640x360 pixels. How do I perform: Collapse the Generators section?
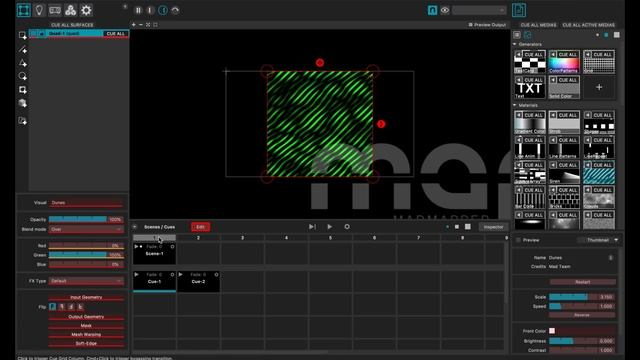[515, 44]
